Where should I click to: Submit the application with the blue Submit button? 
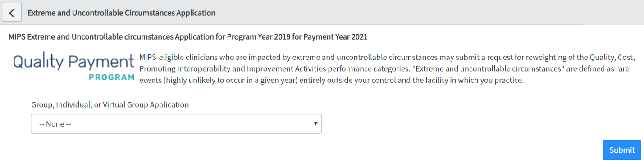coord(622,150)
